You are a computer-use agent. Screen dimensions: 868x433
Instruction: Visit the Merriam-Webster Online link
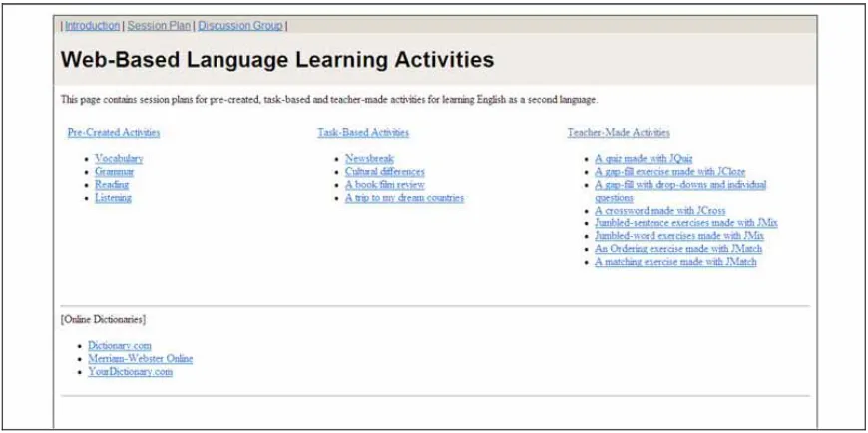point(140,359)
